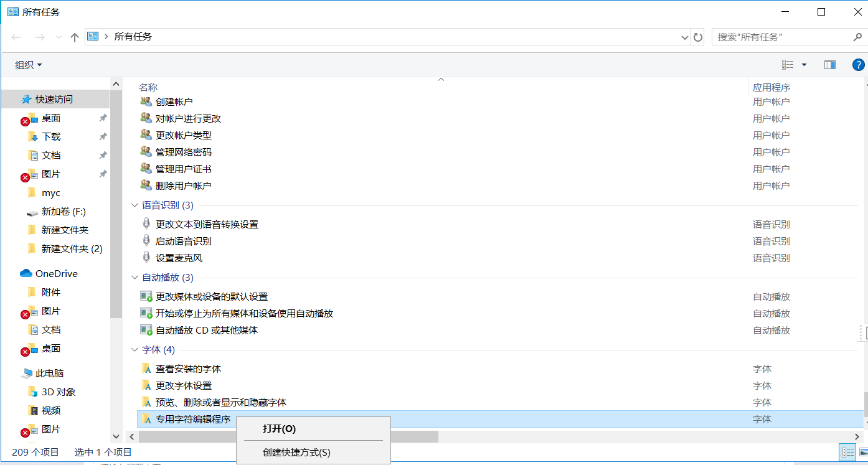Open the view options dropdown arrow
Screen dimensions: 868x465
tap(804, 65)
